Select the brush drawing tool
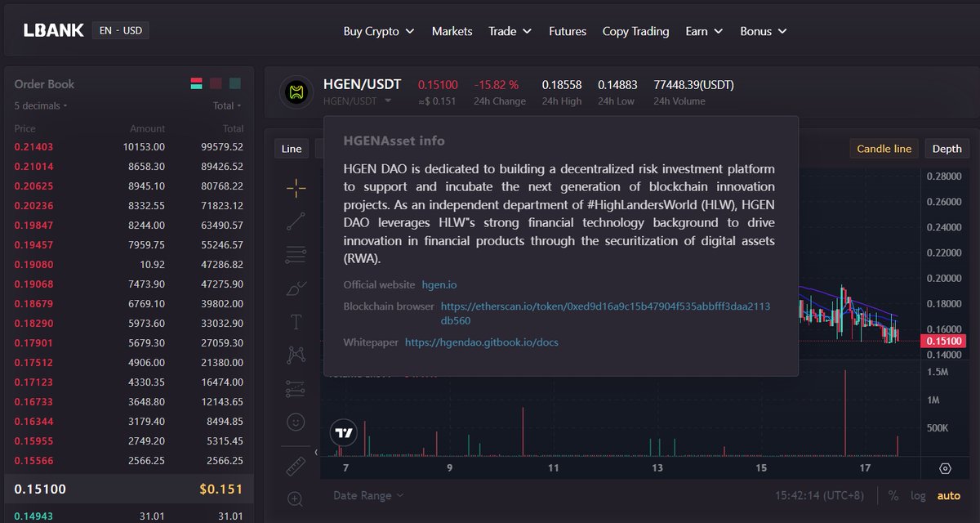The image size is (980, 523). [296, 288]
